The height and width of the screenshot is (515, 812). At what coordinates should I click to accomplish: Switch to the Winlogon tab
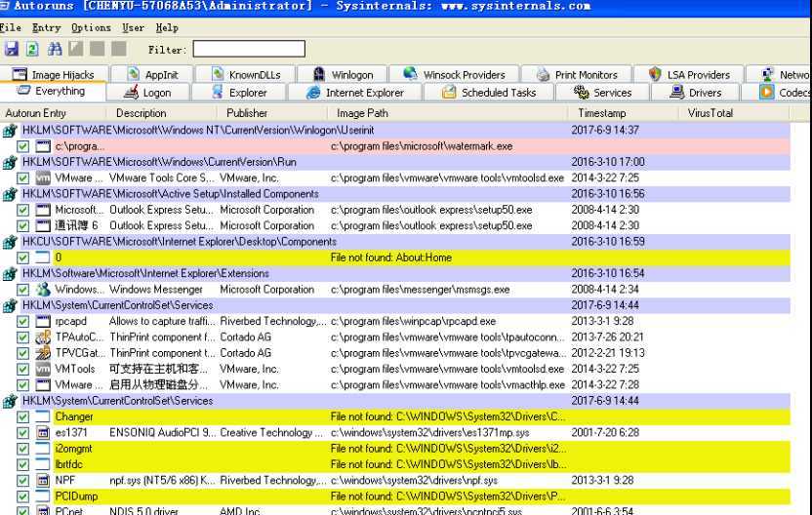(343, 74)
